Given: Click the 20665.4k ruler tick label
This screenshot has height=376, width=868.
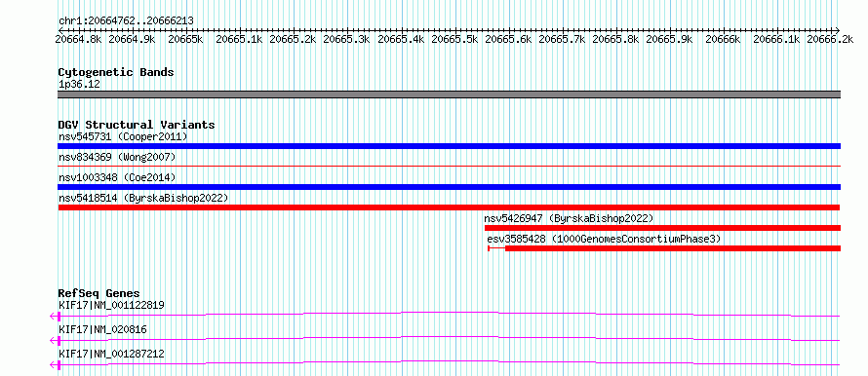Looking at the screenshot, I should pos(401,39).
